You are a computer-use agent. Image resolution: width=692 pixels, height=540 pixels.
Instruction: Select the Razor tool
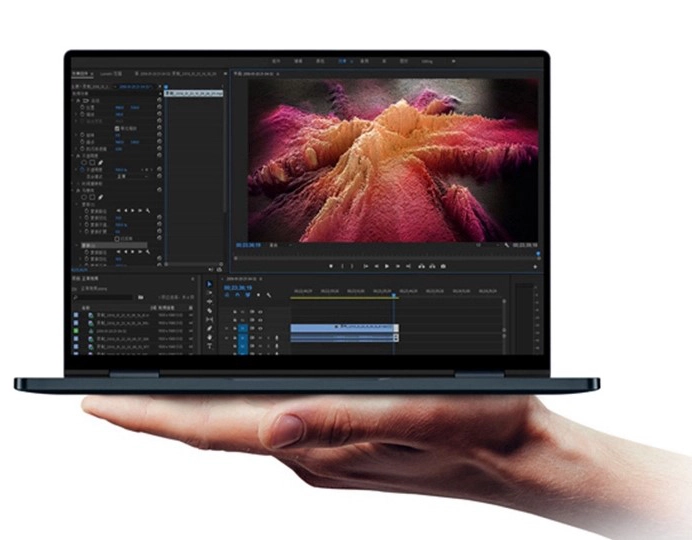coord(210,311)
